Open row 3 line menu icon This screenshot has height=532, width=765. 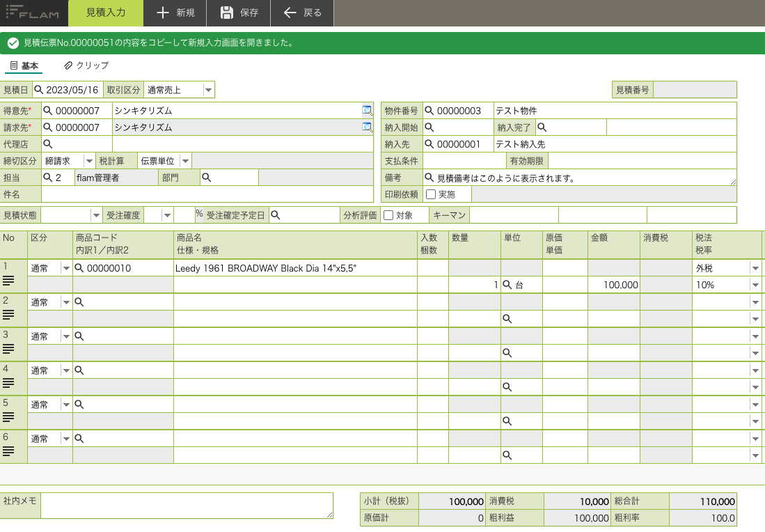(8, 349)
